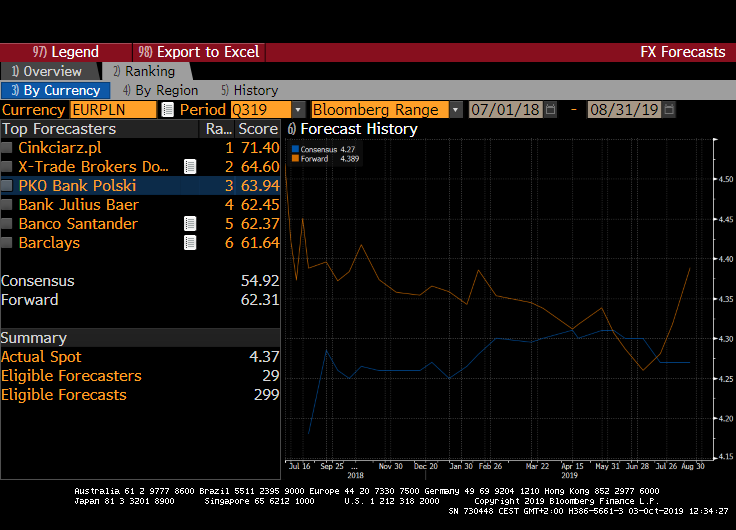Screen dimensions: 736x530
Task: Click the Export to Excel button
Action: pyautogui.click(x=198, y=52)
